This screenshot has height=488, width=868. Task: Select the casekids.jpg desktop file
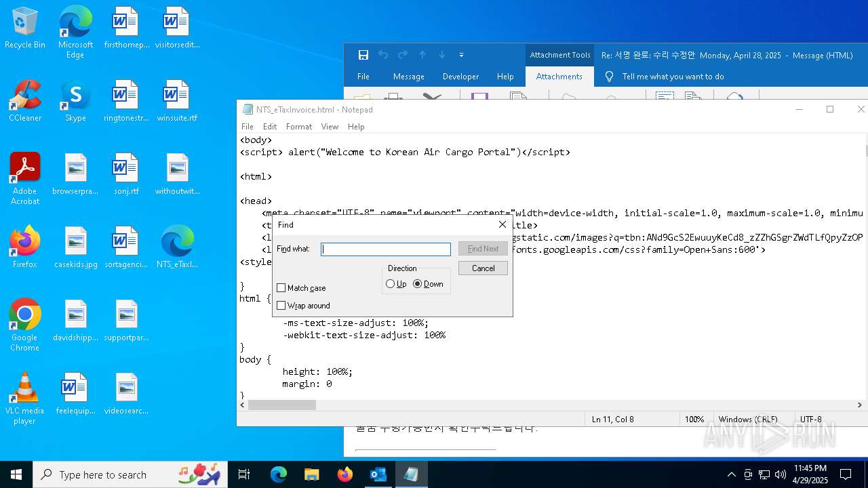(75, 247)
